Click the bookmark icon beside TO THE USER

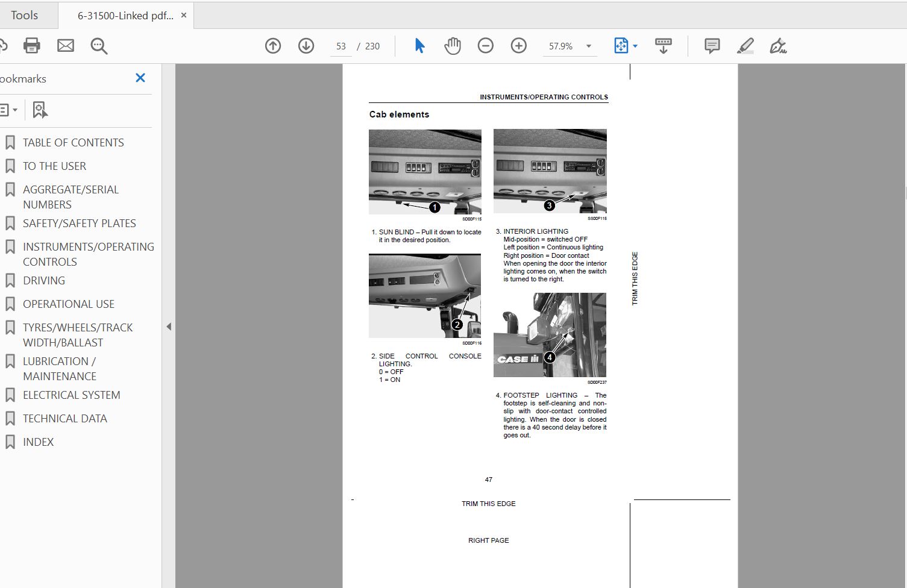(x=10, y=166)
